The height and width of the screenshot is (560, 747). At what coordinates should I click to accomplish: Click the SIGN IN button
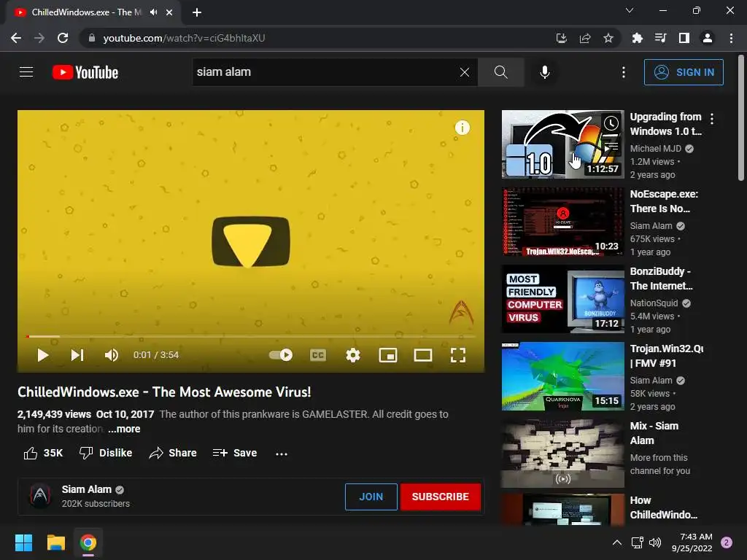[684, 72]
